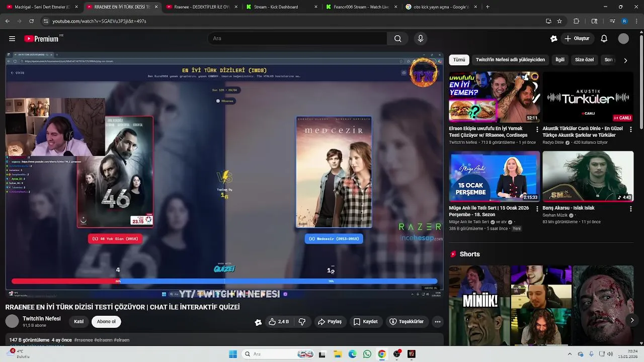Viewport: 644px width, 362px height.
Task: Click the Ask AI sparkle icon near Oluştur
Action: coord(553,39)
